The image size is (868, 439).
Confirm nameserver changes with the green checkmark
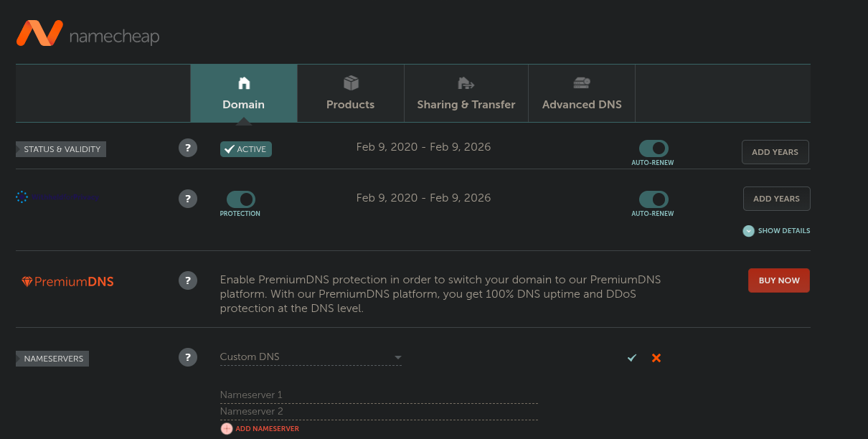click(632, 358)
